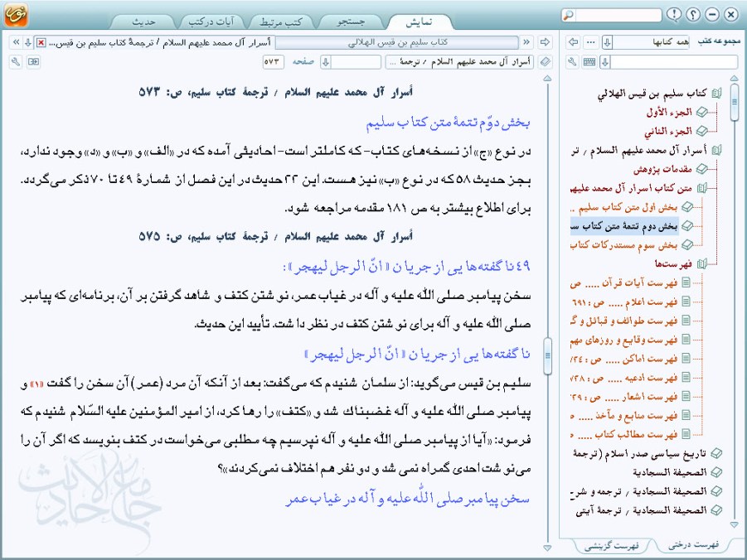The height and width of the screenshot is (560, 747).
Task: Open فهرست مطالب كتاب index
Action: (x=623, y=435)
